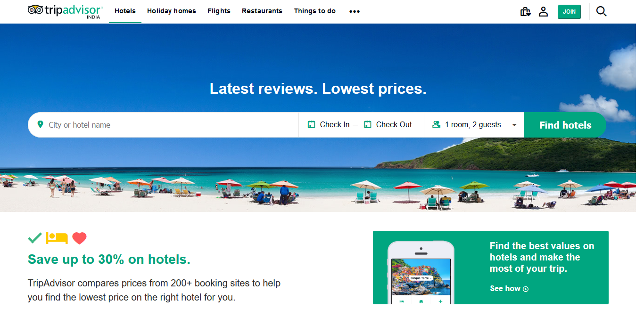Click the magnifying glass search icon
This screenshot has height=309, width=644.
coord(601,11)
